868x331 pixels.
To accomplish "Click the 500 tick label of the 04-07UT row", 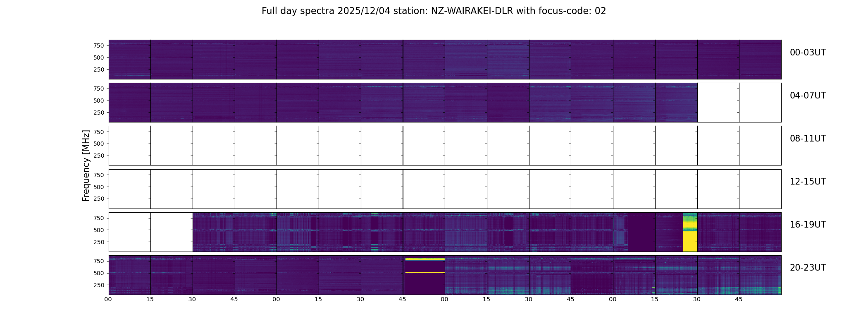I will point(99,101).
